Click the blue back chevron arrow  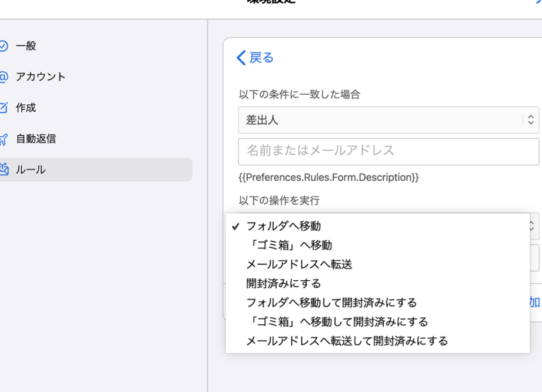(x=241, y=58)
